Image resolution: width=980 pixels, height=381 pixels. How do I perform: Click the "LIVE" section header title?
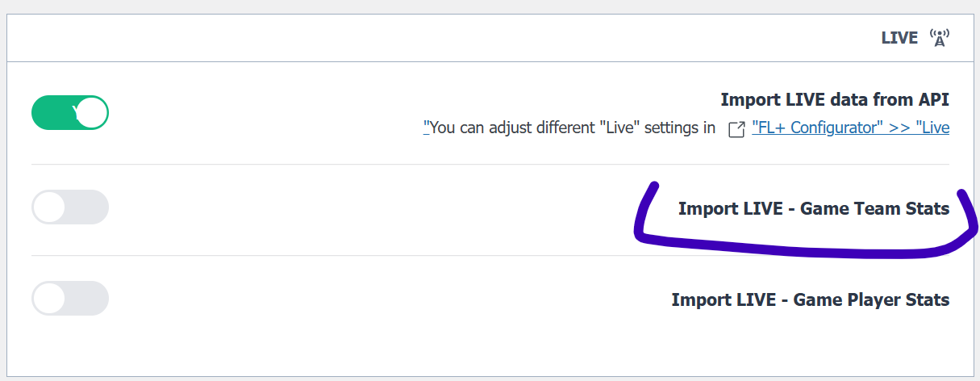pos(899,38)
